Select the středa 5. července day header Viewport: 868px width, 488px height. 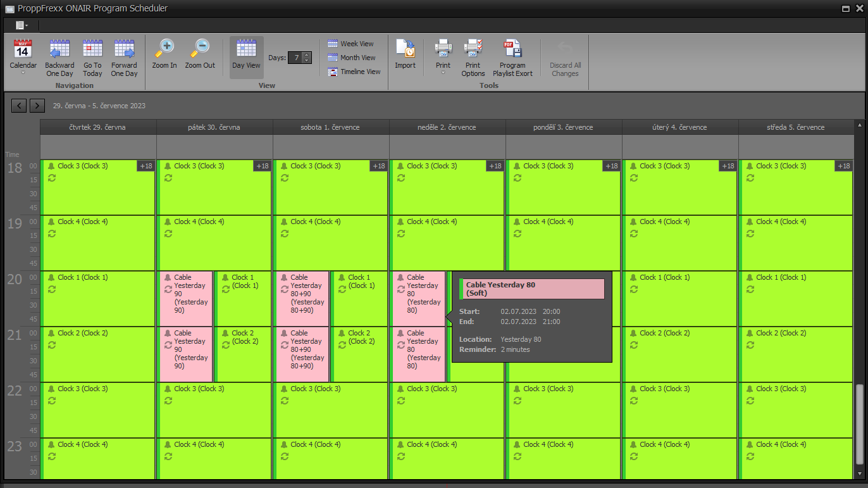pyautogui.click(x=796, y=127)
